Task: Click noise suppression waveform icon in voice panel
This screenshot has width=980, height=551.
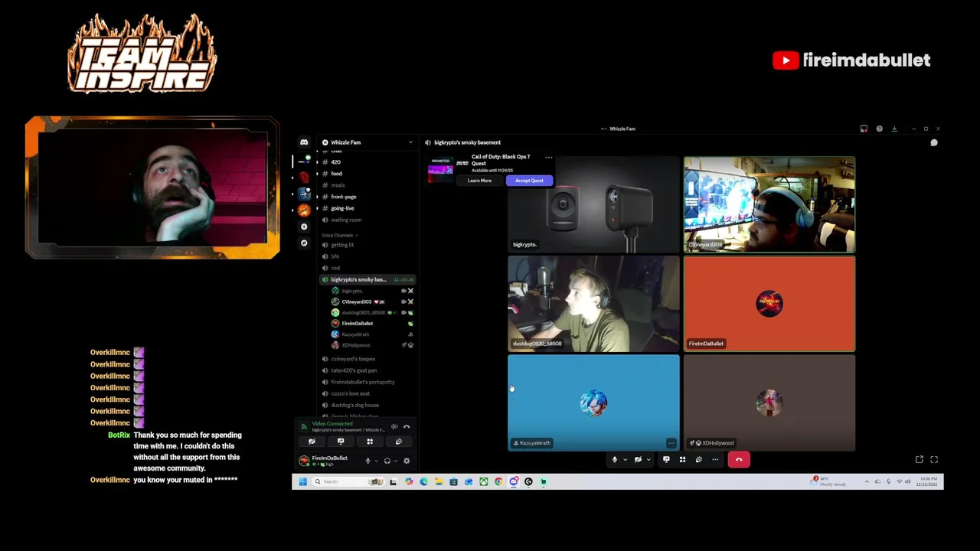Action: tap(394, 426)
